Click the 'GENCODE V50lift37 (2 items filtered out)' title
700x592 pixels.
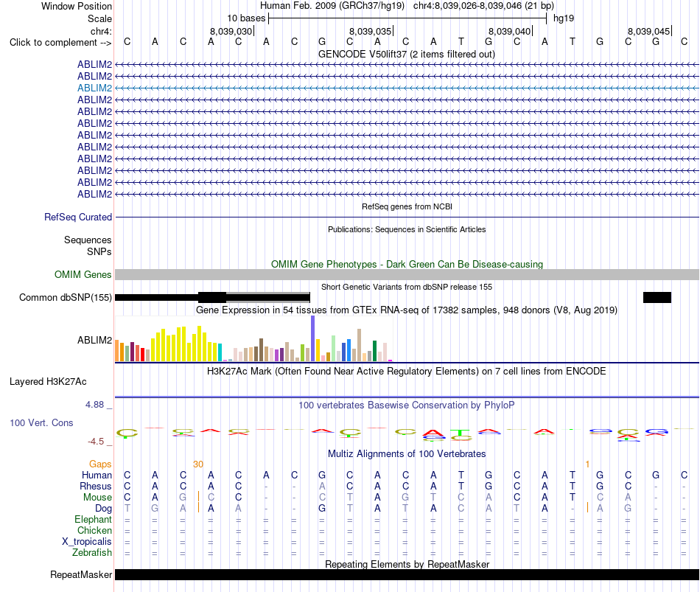(x=407, y=54)
